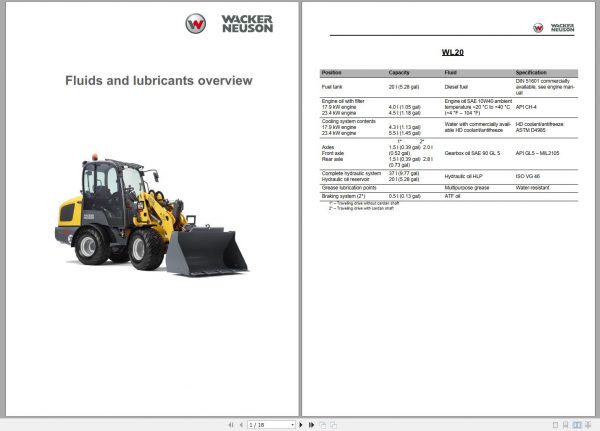Viewport: 600px width, 431px height.
Task: Jump to the last page
Action: (311, 425)
